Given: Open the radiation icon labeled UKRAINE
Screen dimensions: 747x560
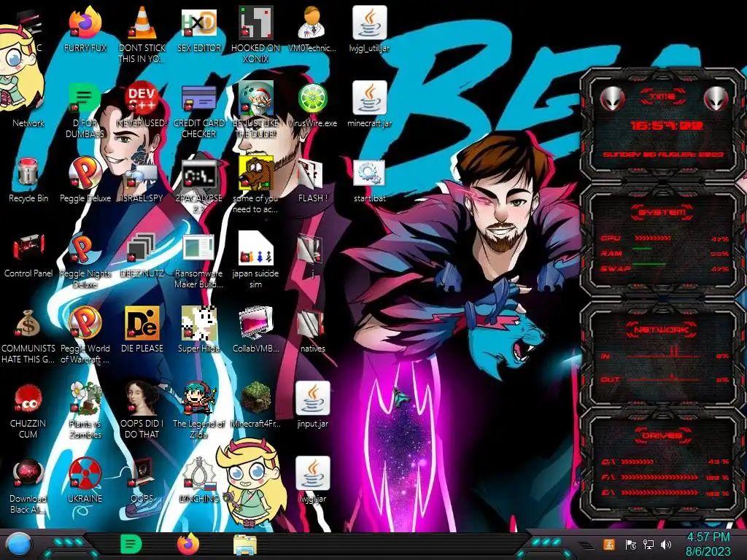Looking at the screenshot, I should coord(85,473).
